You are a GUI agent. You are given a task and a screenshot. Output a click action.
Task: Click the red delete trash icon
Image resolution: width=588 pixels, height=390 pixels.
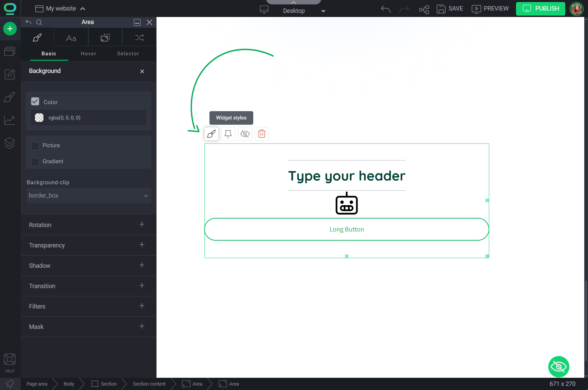[262, 134]
